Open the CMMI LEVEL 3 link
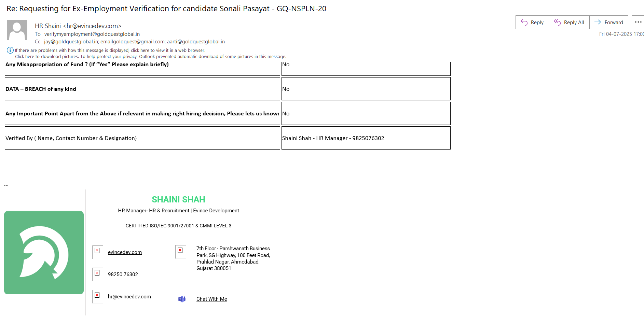This screenshot has height=325, width=644. pos(215,226)
